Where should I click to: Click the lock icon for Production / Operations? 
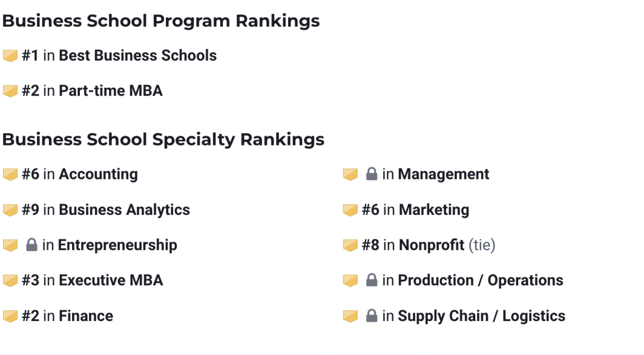tap(371, 280)
